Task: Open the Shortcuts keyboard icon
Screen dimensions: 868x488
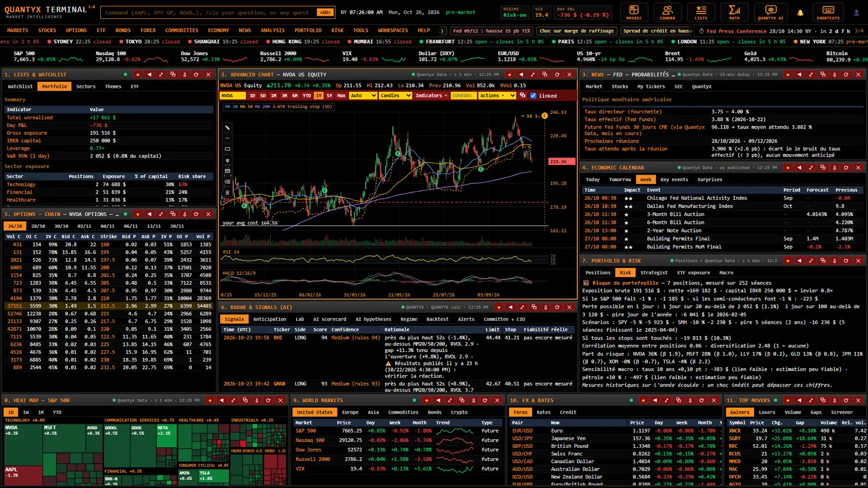Action: tap(828, 12)
